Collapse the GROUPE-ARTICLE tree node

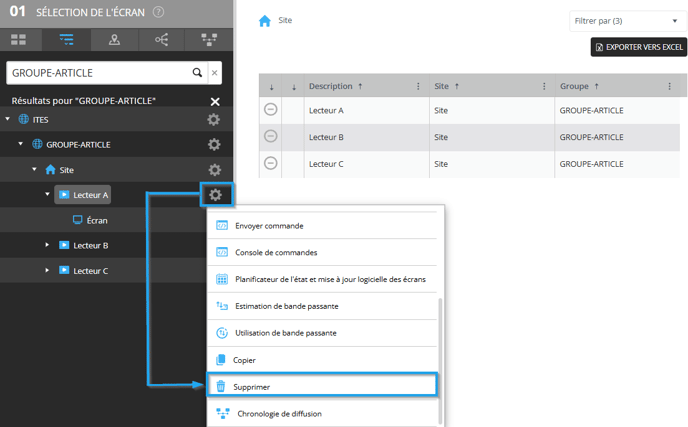pyautogui.click(x=21, y=144)
